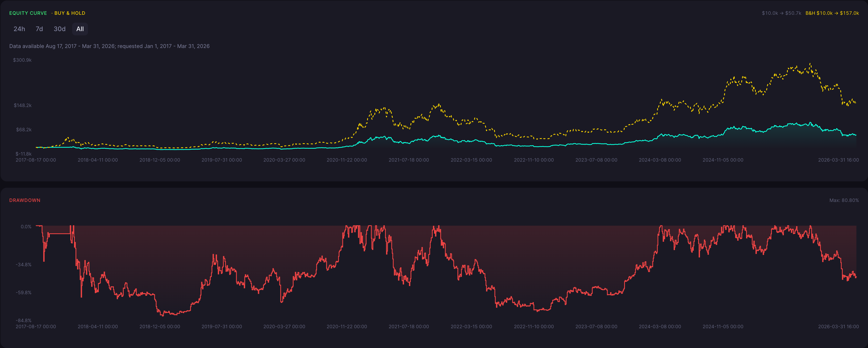Click the -59.8% drawdown axis label
Image resolution: width=868 pixels, height=348 pixels.
pos(24,293)
